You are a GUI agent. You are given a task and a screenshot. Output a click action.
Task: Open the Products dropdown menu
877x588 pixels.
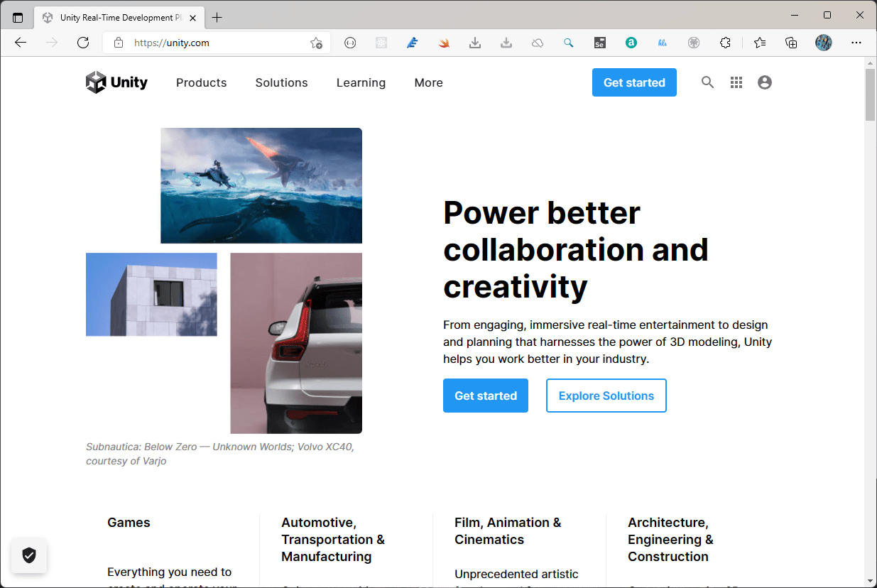coord(201,82)
